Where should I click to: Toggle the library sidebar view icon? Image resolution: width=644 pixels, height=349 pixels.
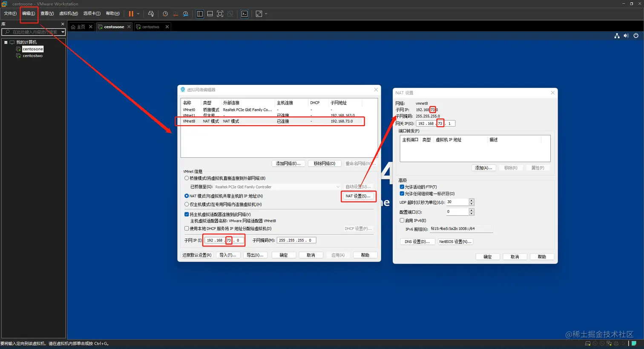coord(200,14)
